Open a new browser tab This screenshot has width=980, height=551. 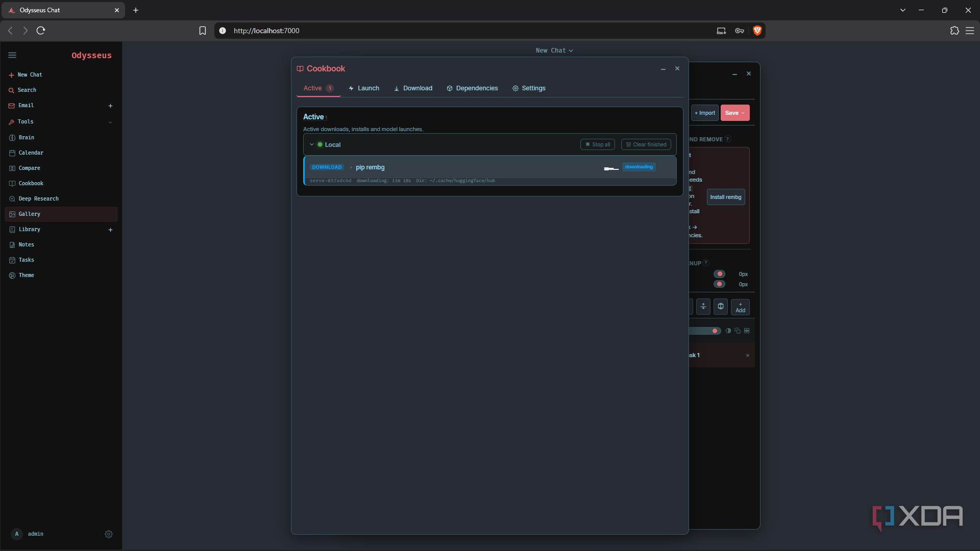136,10
